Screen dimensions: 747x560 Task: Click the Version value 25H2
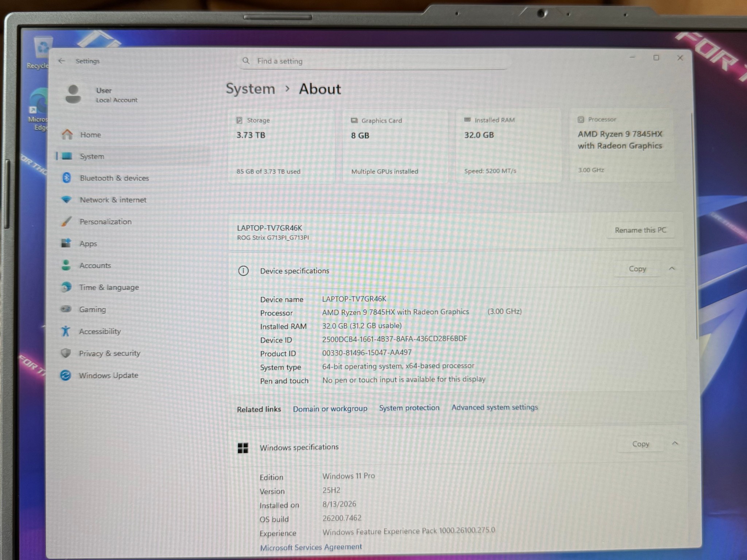(x=331, y=490)
